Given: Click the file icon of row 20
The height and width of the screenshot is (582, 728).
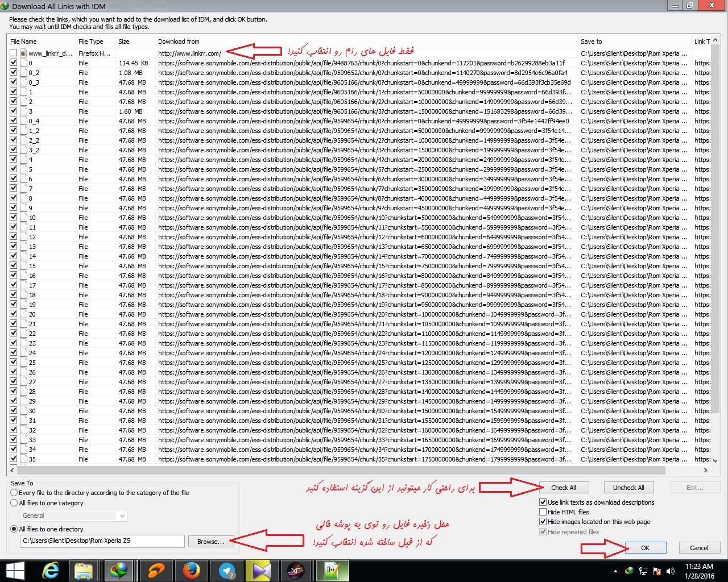Looking at the screenshot, I should 23,314.
